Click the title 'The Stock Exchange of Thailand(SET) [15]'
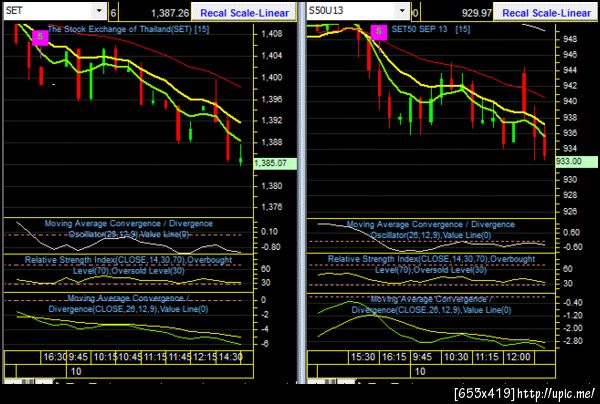The height and width of the screenshot is (404, 600). 129,29
